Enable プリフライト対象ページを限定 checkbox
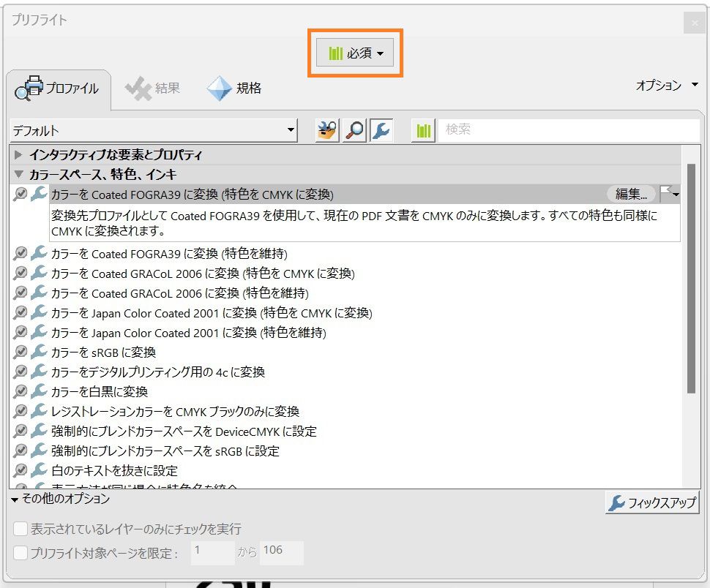 point(20,553)
